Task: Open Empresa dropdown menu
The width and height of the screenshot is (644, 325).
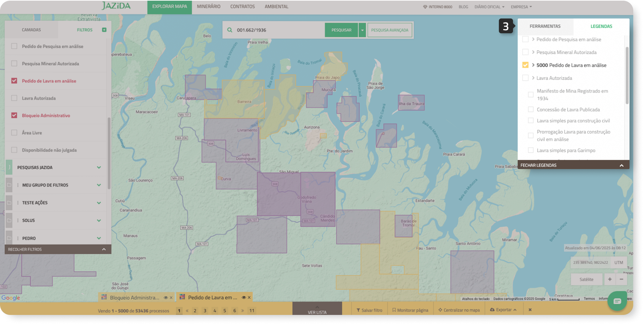Action: 521,7
